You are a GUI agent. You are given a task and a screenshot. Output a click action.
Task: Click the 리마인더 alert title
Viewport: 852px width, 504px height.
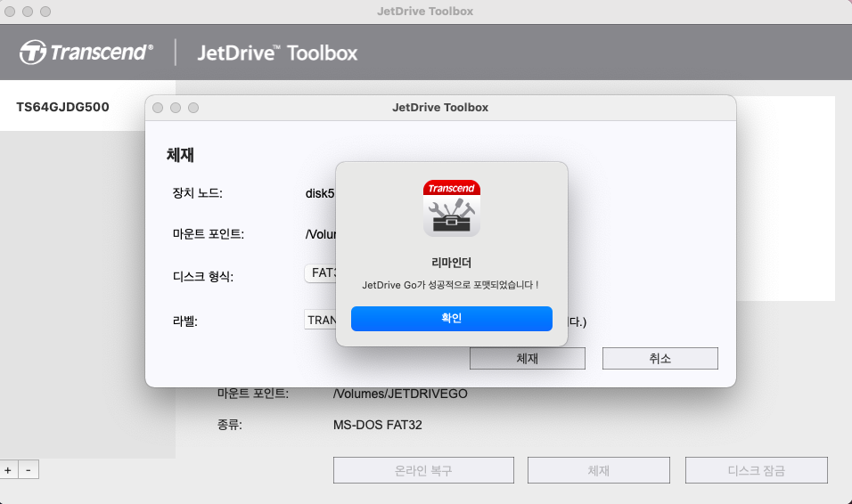point(452,263)
